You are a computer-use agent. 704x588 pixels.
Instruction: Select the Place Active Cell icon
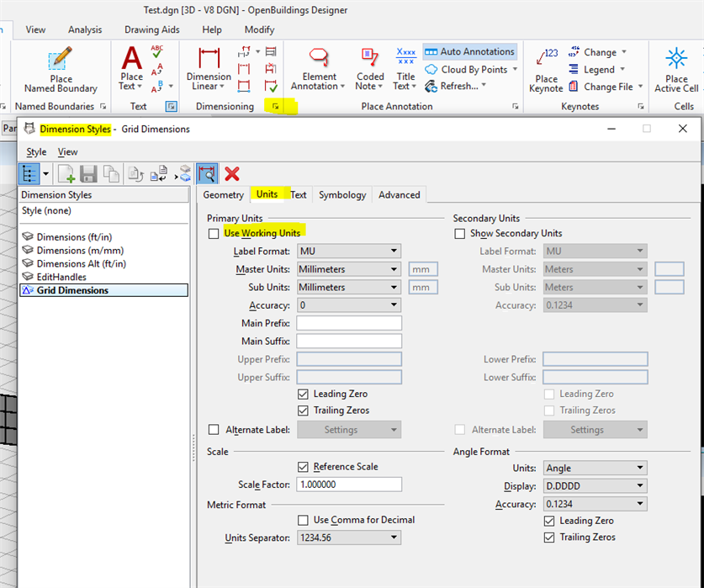(675, 58)
